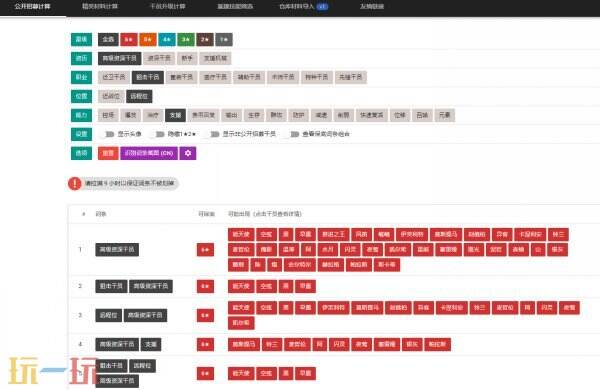Select the red 6★ rarity filter
This screenshot has width=600, height=390.
coord(129,39)
